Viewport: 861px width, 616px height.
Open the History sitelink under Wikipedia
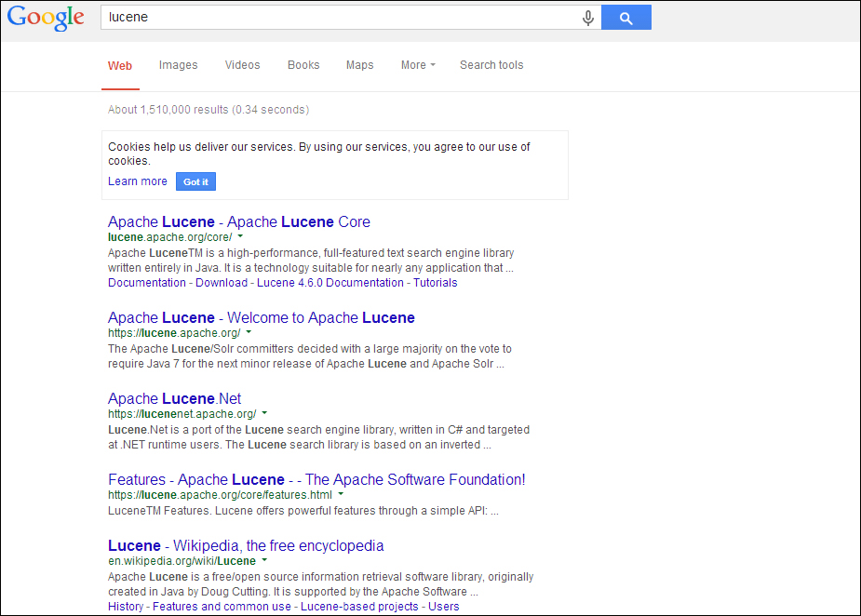tap(126, 607)
